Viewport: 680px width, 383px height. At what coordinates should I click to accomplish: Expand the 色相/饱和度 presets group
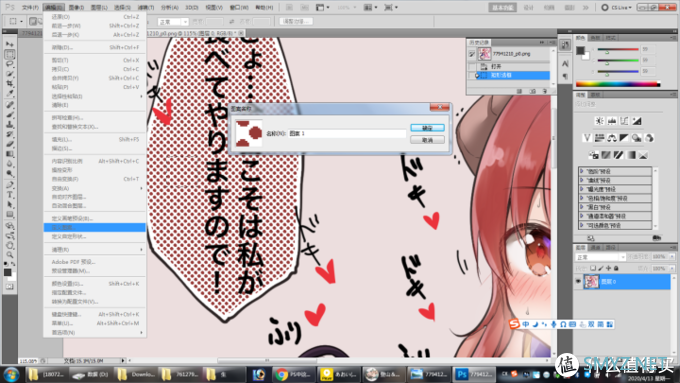(582, 198)
